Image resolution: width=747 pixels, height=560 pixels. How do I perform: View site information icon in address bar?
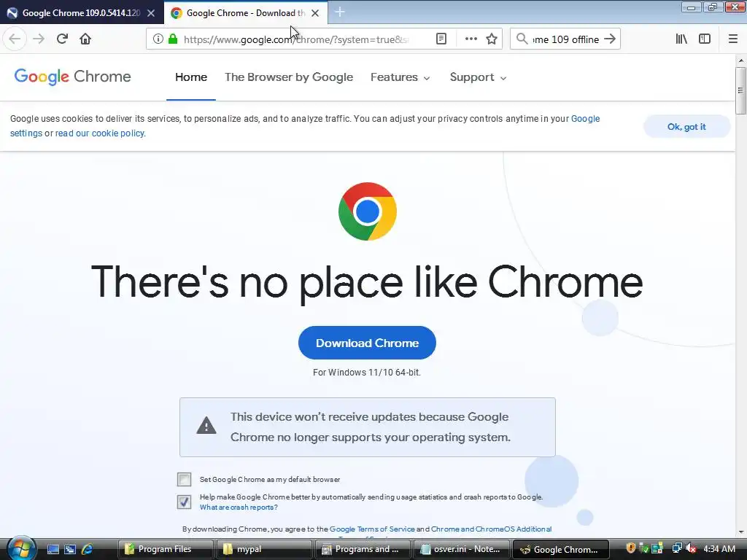click(x=158, y=39)
